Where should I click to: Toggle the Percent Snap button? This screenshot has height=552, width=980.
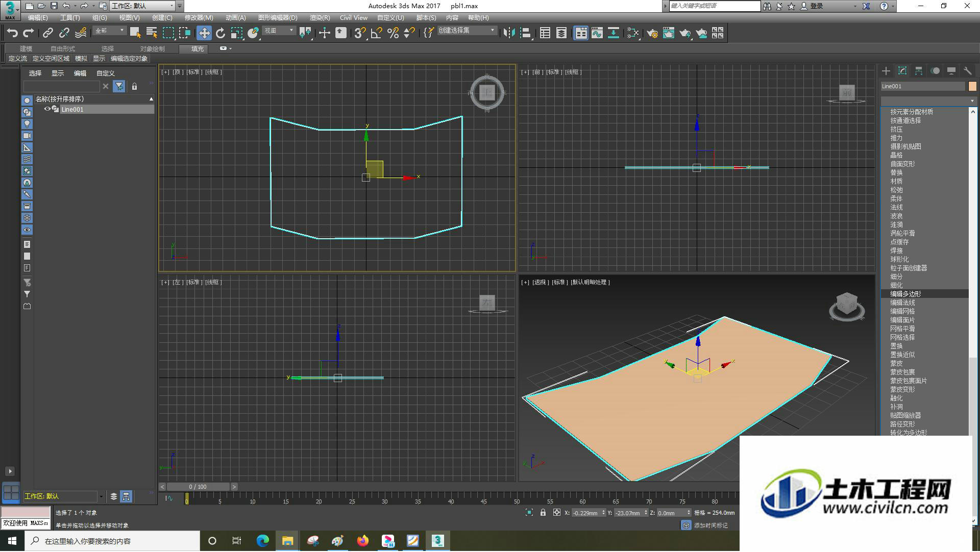coord(393,33)
